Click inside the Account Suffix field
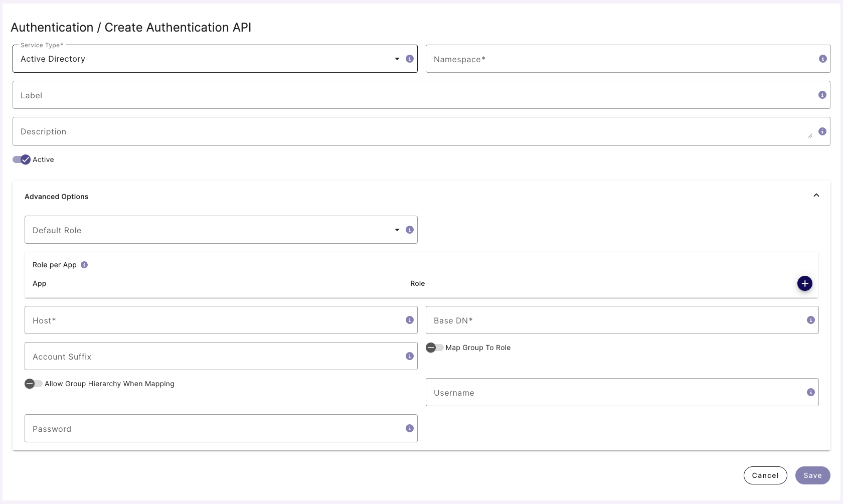 tap(201, 356)
